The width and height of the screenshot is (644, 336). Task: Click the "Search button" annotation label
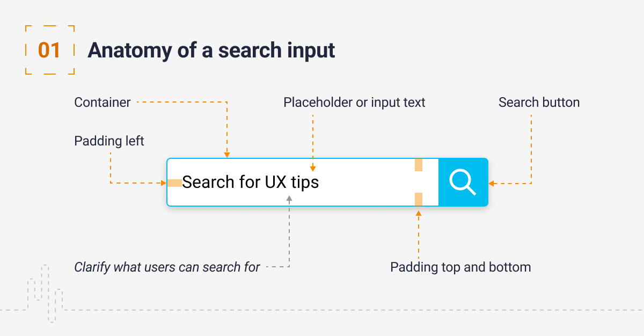[539, 102]
